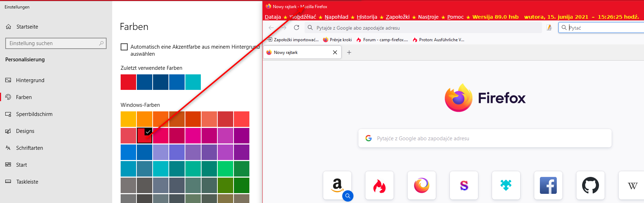The height and width of the screenshot is (203, 644).
Task: Open Designs settings page
Action: (x=25, y=131)
